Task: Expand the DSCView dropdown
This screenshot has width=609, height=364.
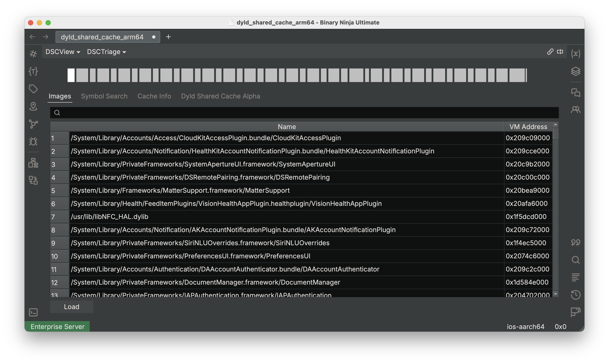Action: [63, 52]
